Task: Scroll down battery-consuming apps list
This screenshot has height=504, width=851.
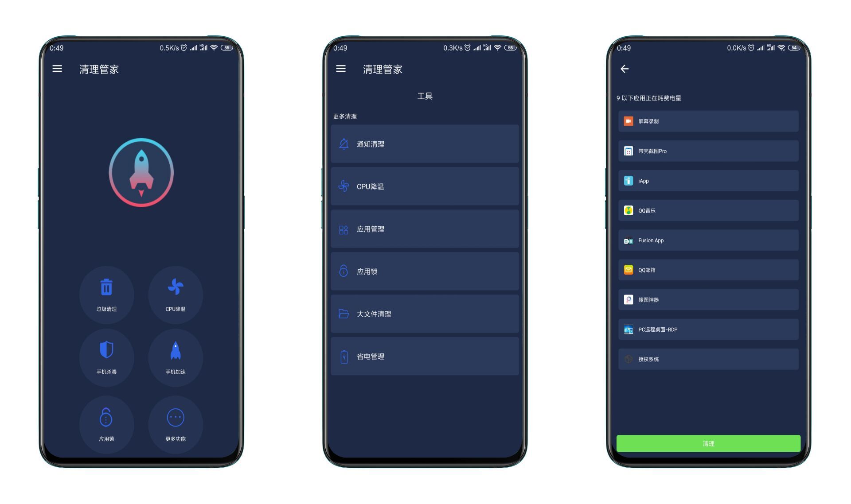Action: [x=709, y=269]
